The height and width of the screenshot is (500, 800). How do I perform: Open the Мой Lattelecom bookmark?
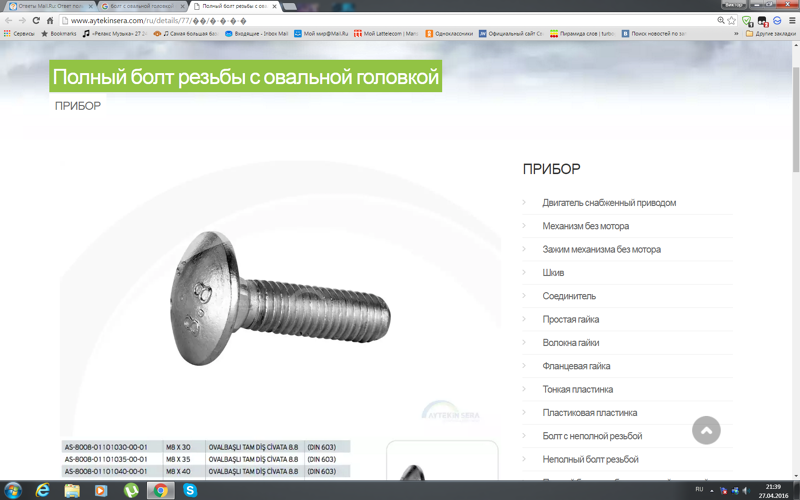tap(386, 34)
